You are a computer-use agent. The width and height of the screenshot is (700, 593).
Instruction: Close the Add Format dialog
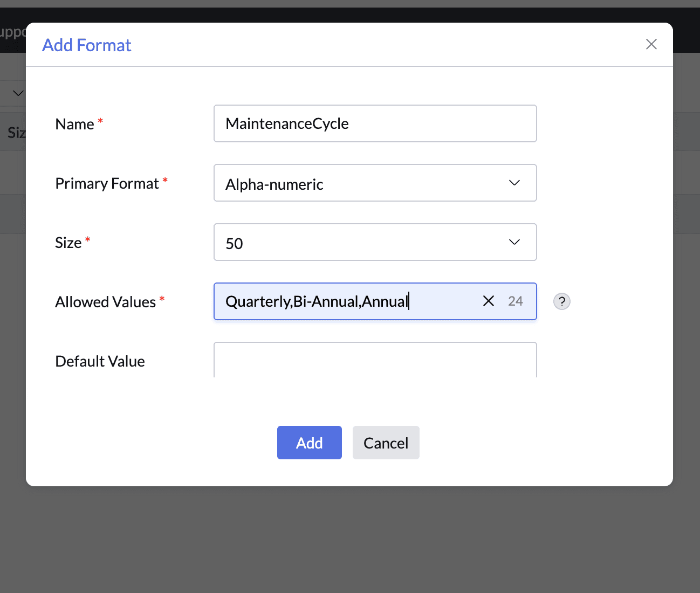(x=651, y=44)
